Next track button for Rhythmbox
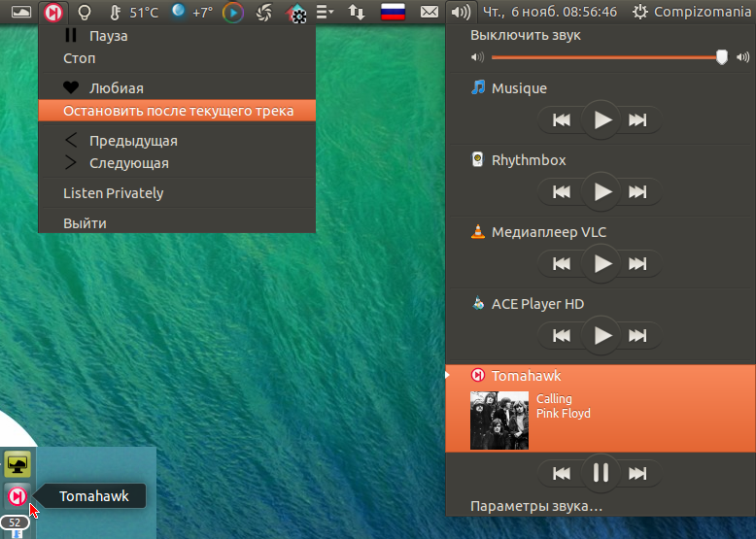Screen dimensions: 756x539 [637, 191]
